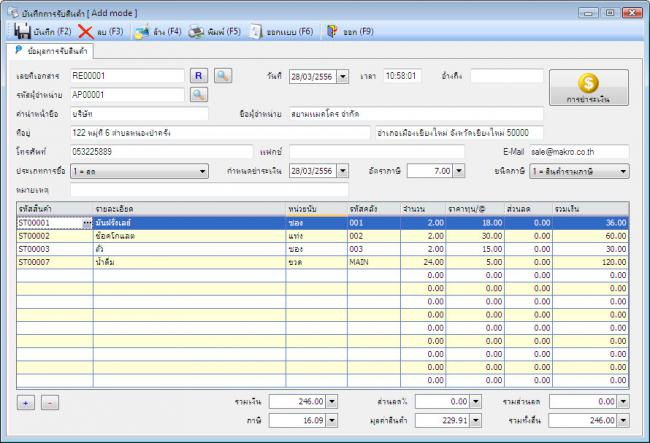Click the red X Delete (F3) icon
Image resolution: width=650 pixels, height=443 pixels.
(x=87, y=32)
